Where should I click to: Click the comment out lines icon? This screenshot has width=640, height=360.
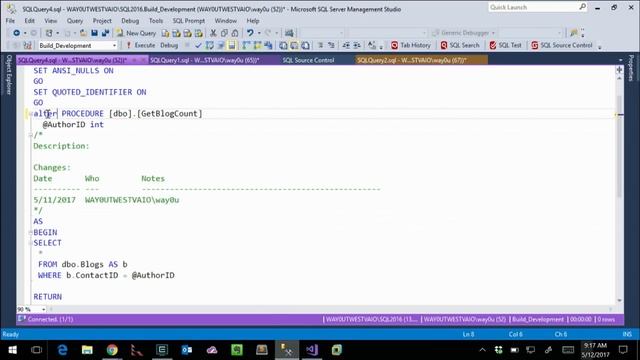click(320, 45)
